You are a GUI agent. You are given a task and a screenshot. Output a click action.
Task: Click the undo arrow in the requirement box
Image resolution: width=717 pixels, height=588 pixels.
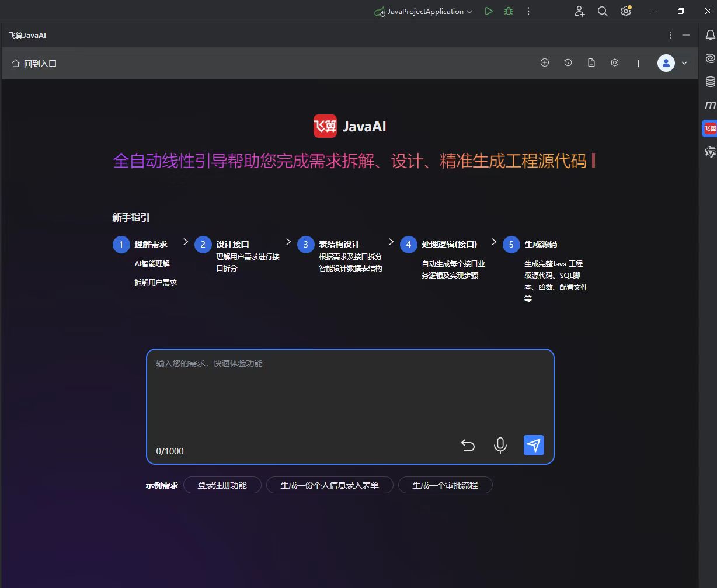468,446
